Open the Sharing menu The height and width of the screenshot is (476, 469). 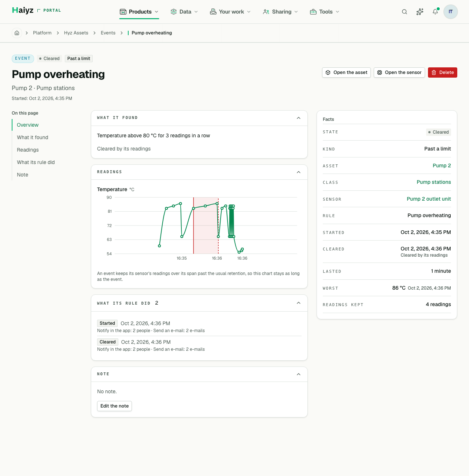tap(281, 12)
